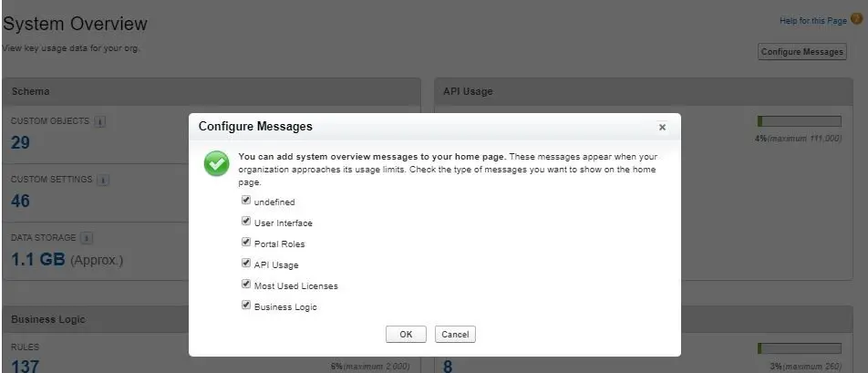Click info icon next to Custom Settings
The width and height of the screenshot is (868, 373).
point(103,180)
